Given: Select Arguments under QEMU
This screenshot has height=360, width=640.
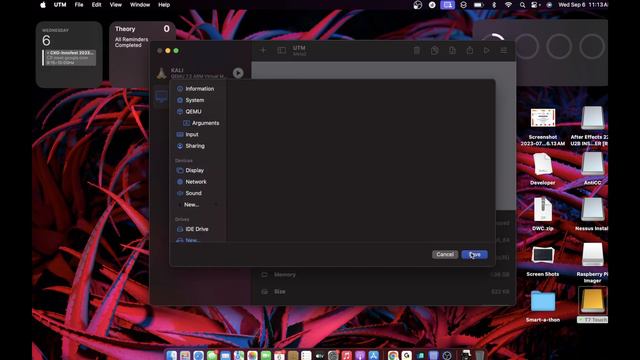Looking at the screenshot, I should coord(201,123).
